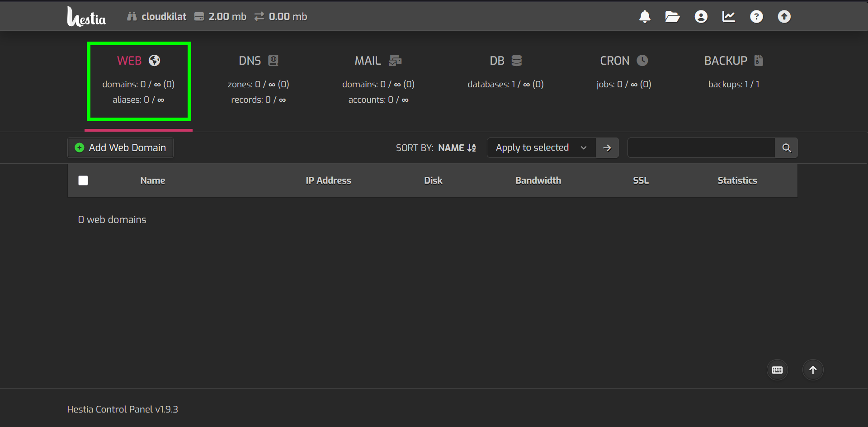Switch to the DNS tab

tap(258, 60)
